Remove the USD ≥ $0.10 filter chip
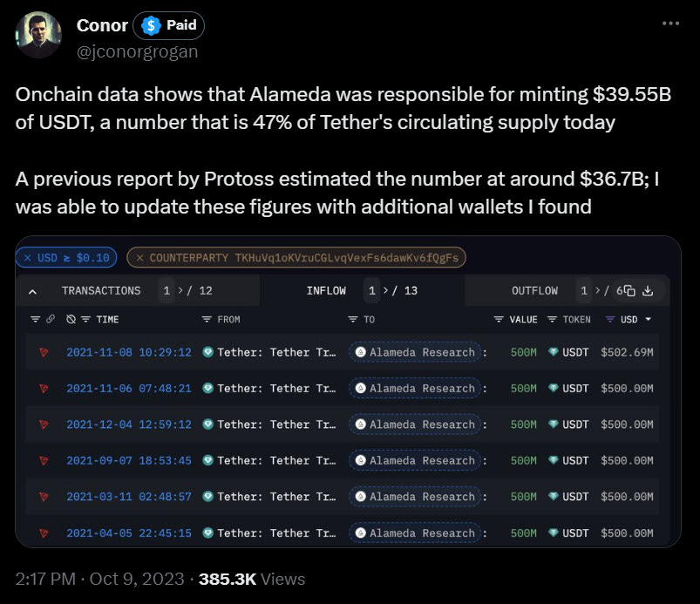The width and height of the screenshot is (700, 604). [x=28, y=258]
